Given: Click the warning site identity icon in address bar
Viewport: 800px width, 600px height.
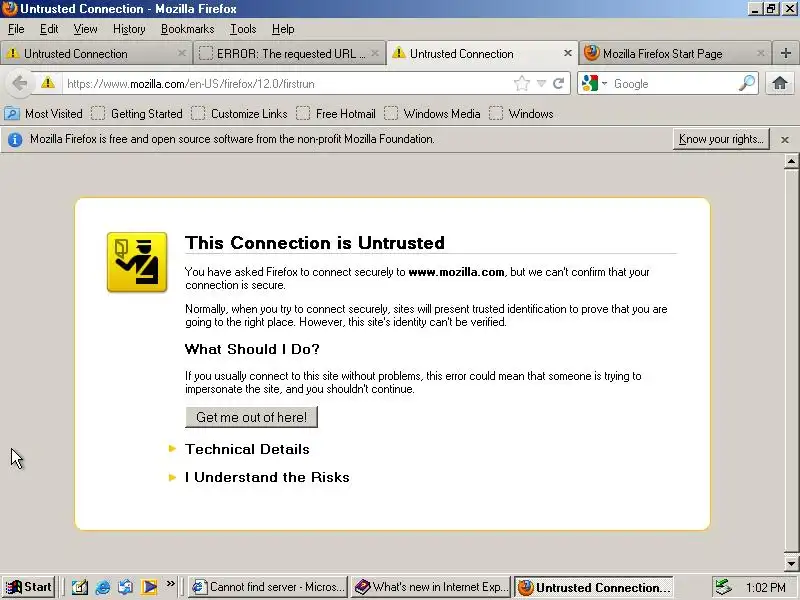Looking at the screenshot, I should (48, 83).
